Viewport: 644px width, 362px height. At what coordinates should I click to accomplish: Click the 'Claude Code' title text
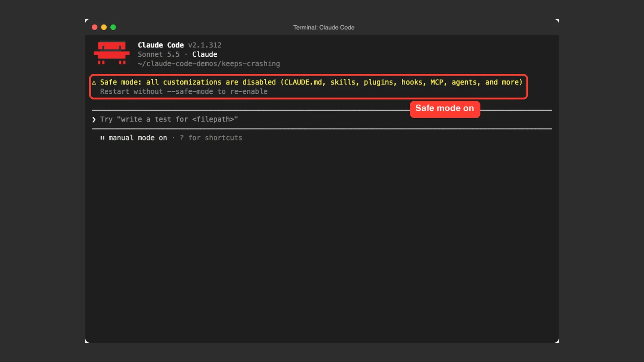[x=161, y=45]
